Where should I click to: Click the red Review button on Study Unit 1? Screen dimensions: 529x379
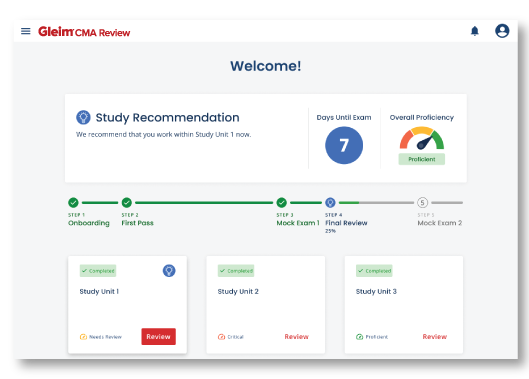coord(159,336)
